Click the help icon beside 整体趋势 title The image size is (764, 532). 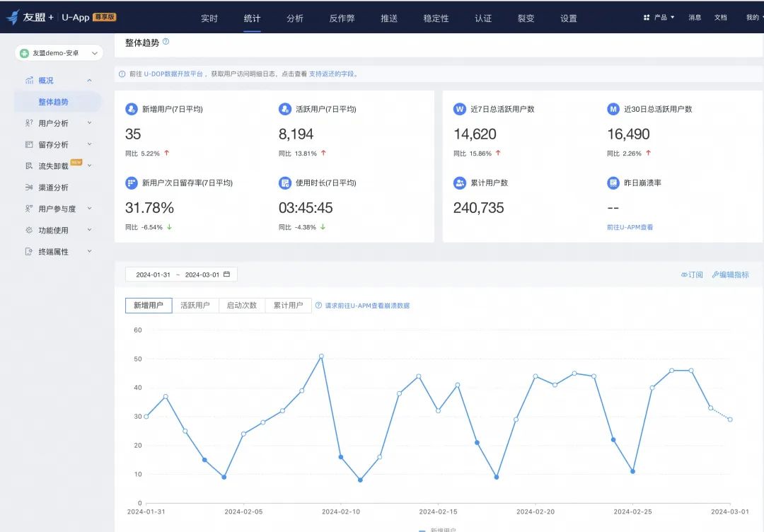166,42
